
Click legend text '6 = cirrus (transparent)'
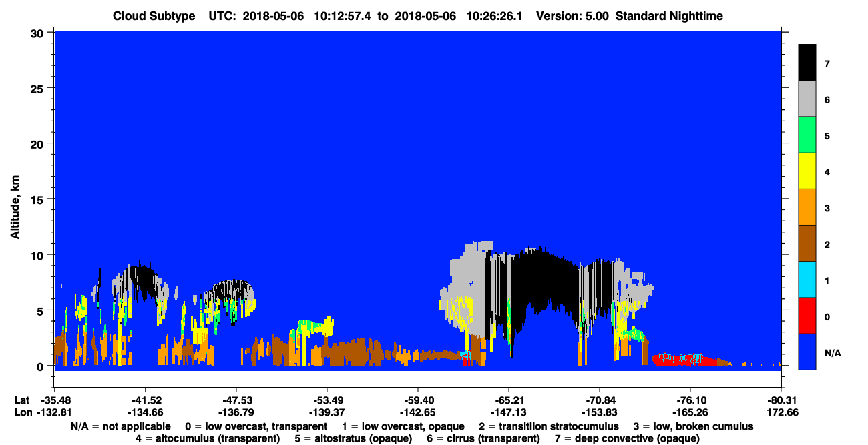coord(482,438)
